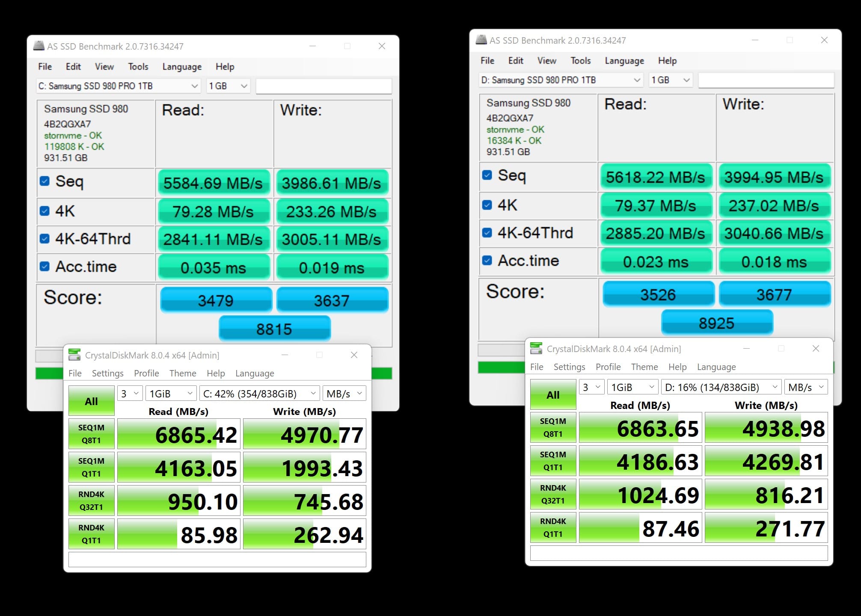Open Edit menu in right AS SSD window
The height and width of the screenshot is (616, 861).
pos(516,61)
